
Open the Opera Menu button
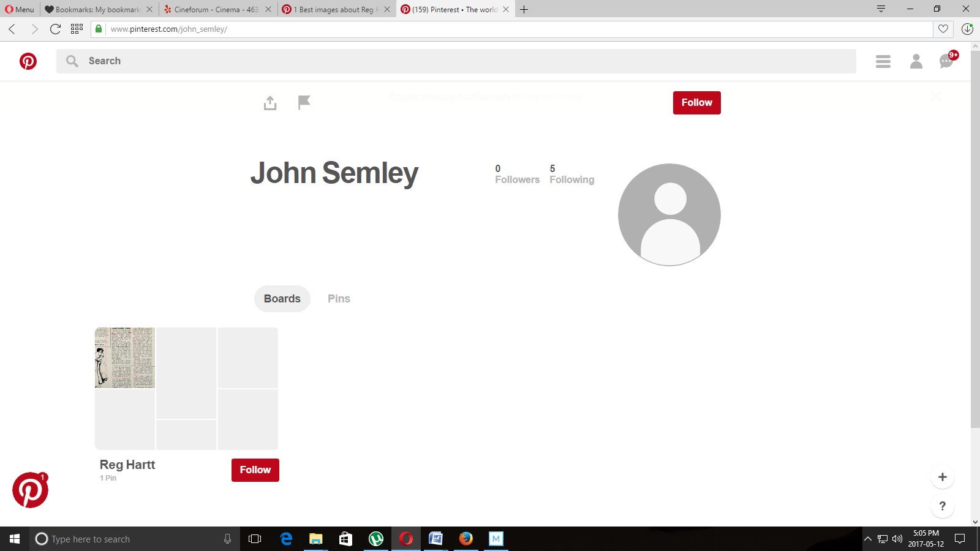(x=20, y=9)
